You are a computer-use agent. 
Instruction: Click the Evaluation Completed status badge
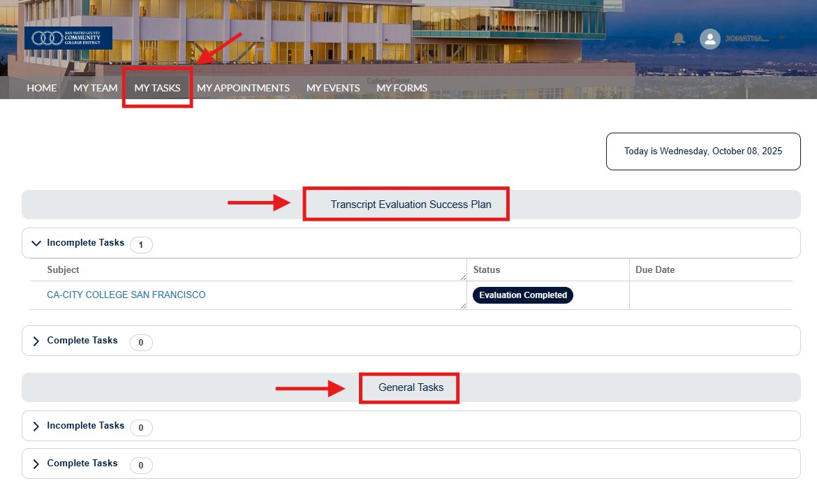(522, 295)
